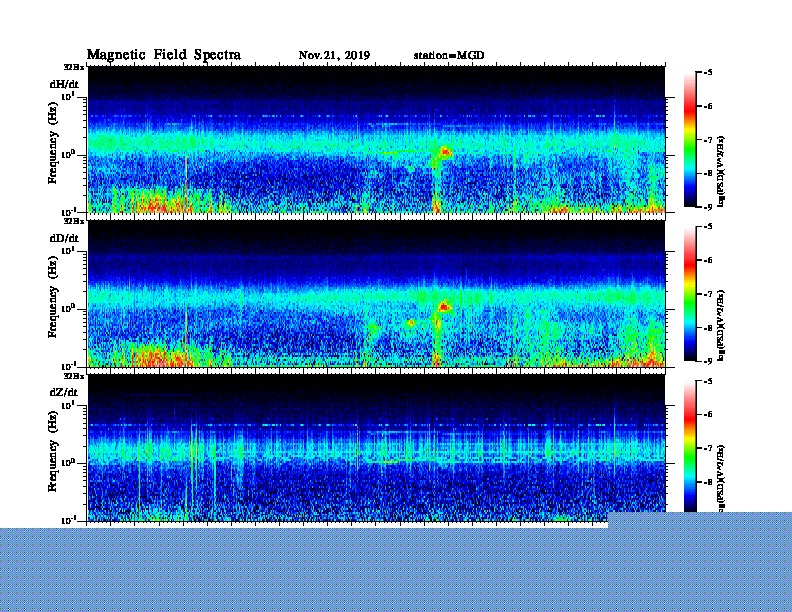
Task: Click the dH/dt panel label
Action: [64, 84]
